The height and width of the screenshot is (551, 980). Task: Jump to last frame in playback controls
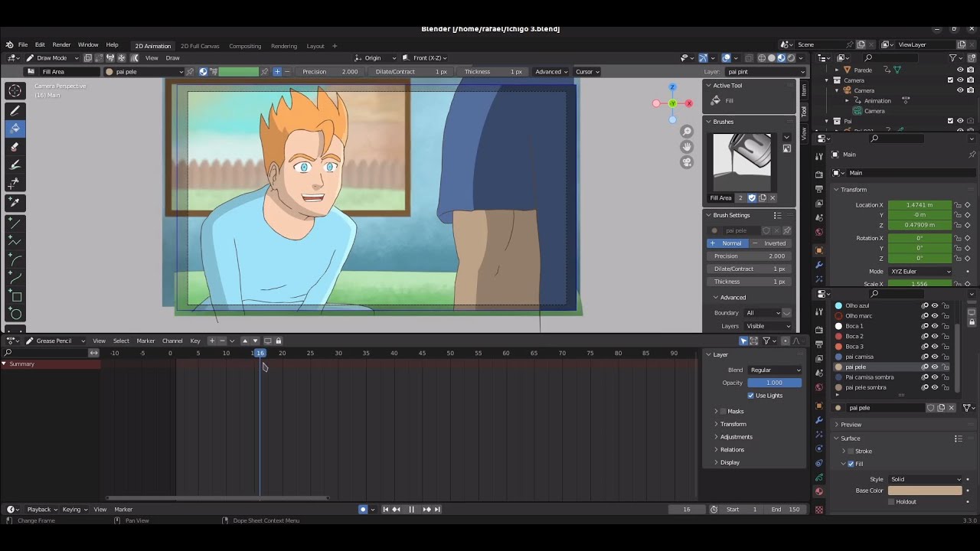(x=437, y=510)
